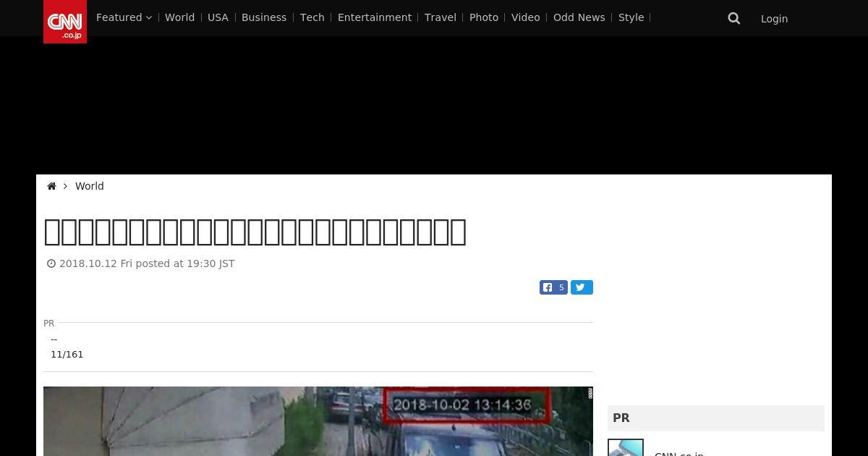This screenshot has height=456, width=868.
Task: Open the USA section
Action: [x=218, y=17]
